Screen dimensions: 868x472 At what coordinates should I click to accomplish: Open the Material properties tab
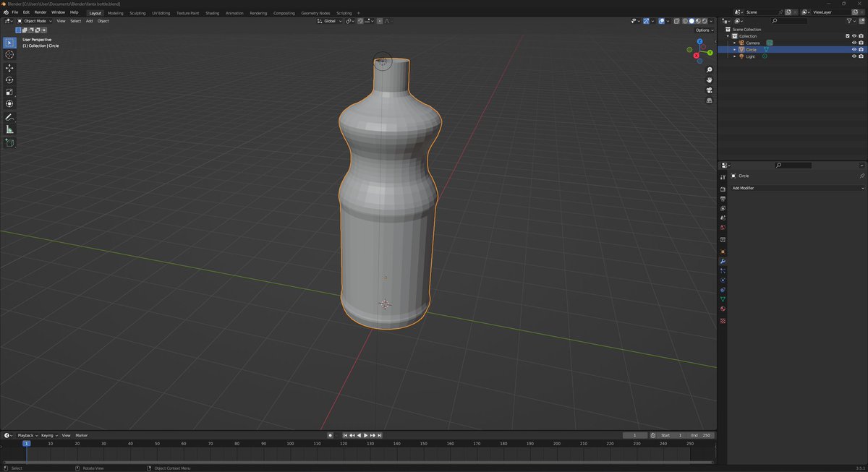point(723,309)
